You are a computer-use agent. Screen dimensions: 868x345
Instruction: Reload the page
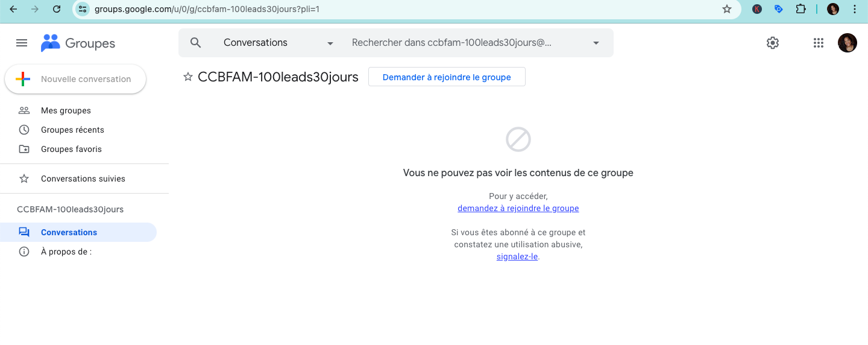(57, 9)
